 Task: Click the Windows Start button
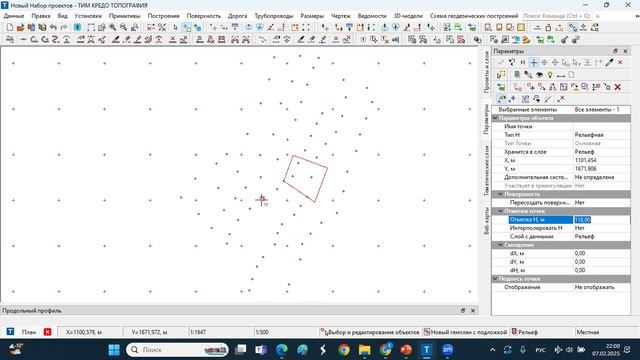(114, 350)
